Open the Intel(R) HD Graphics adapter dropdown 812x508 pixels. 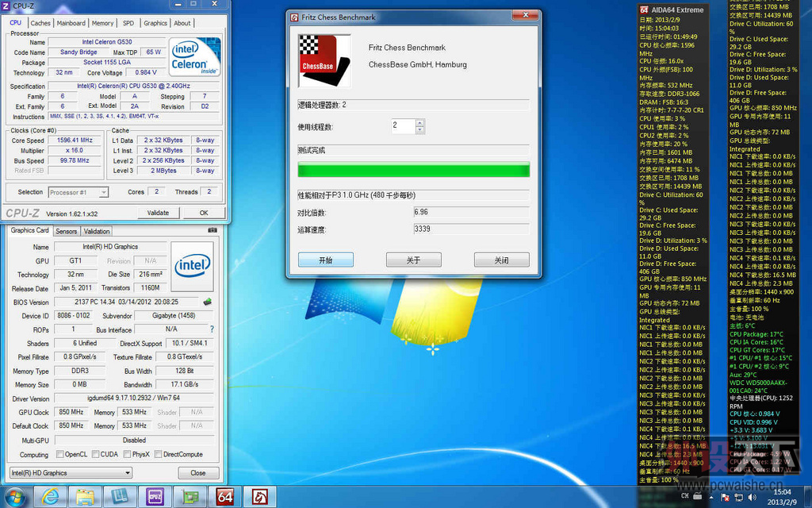[71, 473]
